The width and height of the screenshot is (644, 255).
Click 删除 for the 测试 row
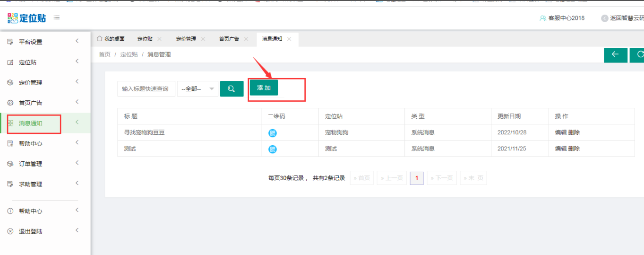pos(574,149)
